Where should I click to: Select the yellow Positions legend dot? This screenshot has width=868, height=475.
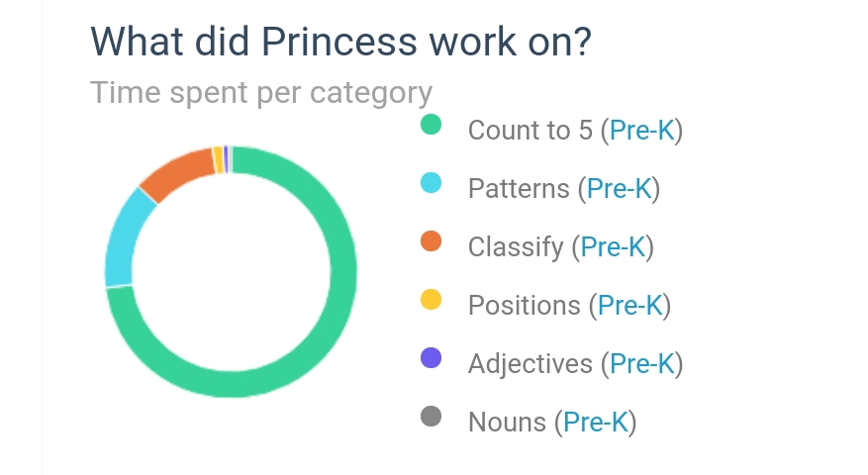431,300
